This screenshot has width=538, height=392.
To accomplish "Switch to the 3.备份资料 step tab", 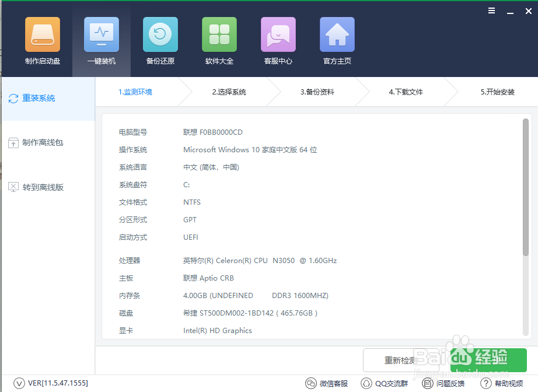I will coord(317,92).
